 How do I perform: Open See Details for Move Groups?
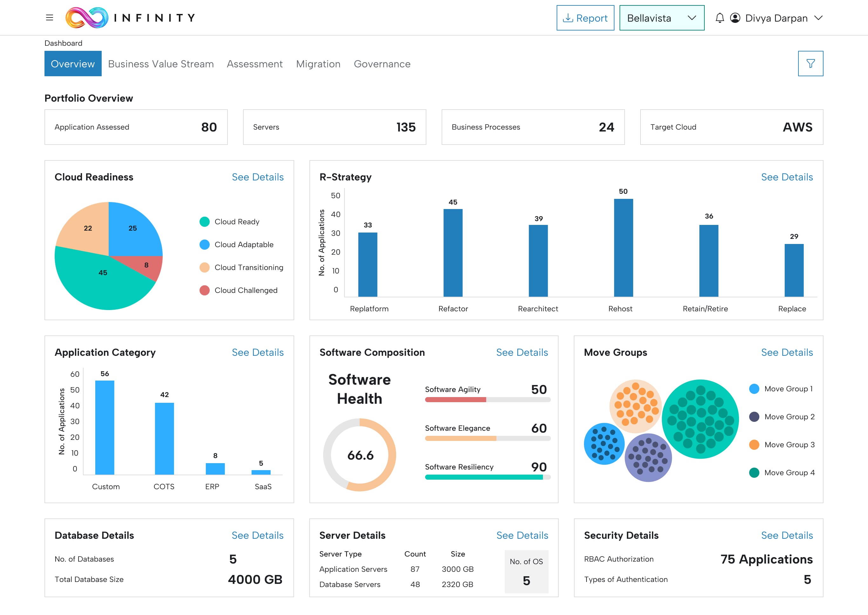(x=787, y=352)
